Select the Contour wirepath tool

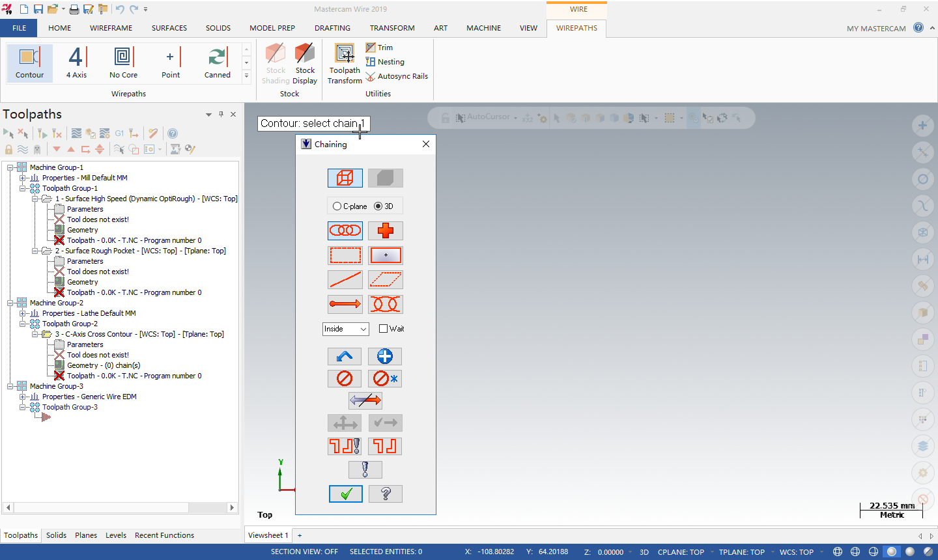30,63
